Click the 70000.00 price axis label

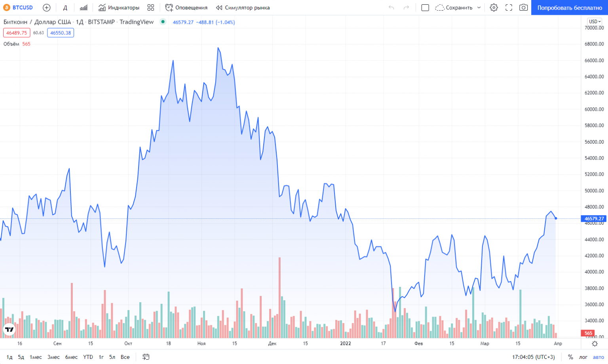[594, 28]
